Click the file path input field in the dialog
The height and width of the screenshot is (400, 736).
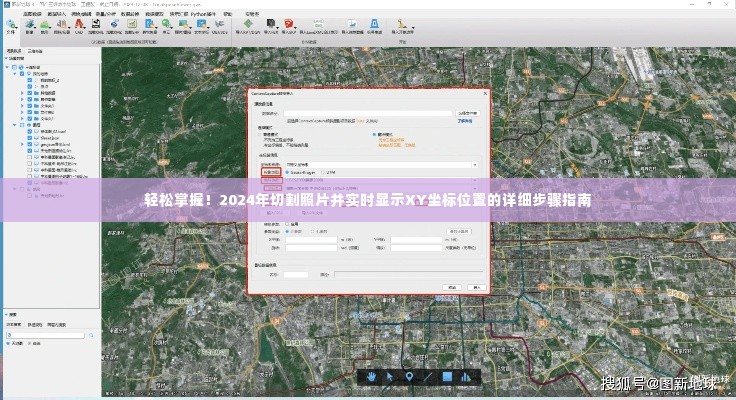[368, 114]
